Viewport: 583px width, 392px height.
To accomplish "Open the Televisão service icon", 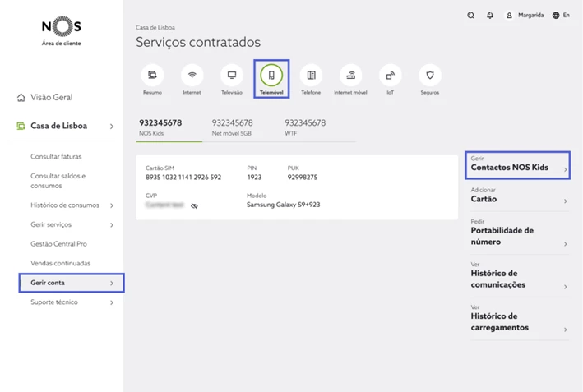I will point(231,76).
